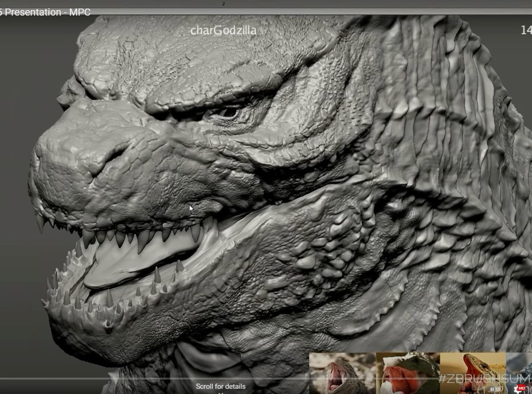Open the first roaring-lizard reference thumbnail
Viewport: 532px width, 394px height.
(342, 373)
